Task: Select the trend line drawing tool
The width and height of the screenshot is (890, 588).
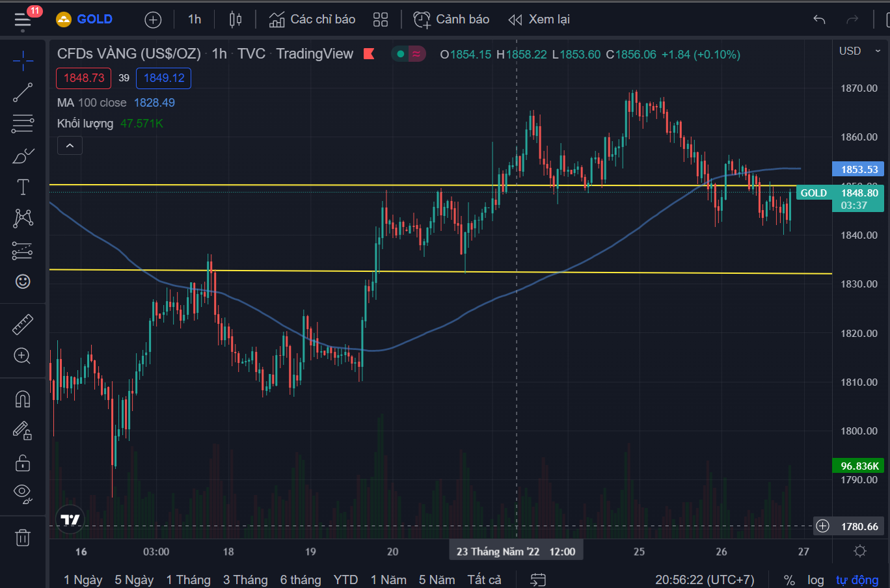Action: tap(23, 92)
